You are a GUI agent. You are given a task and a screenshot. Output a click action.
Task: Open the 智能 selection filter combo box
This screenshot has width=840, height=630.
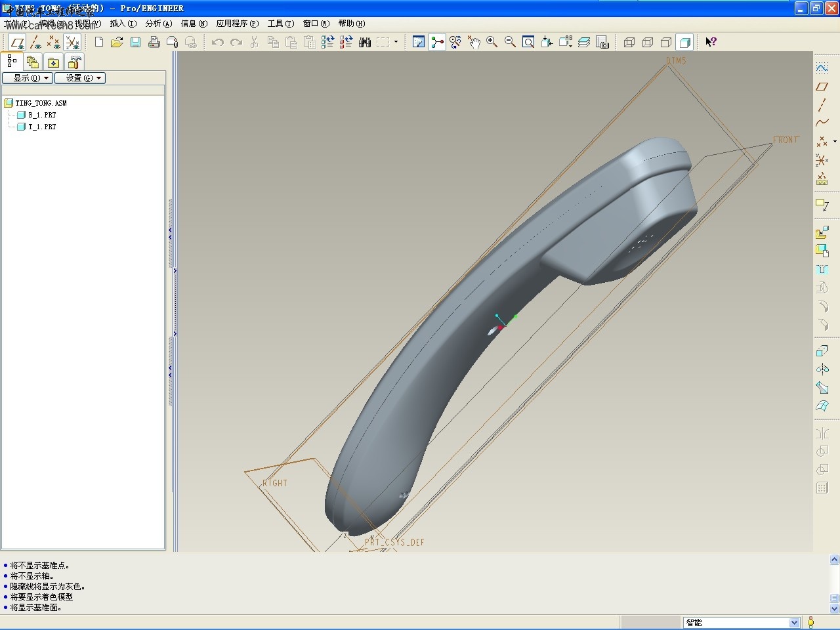741,622
